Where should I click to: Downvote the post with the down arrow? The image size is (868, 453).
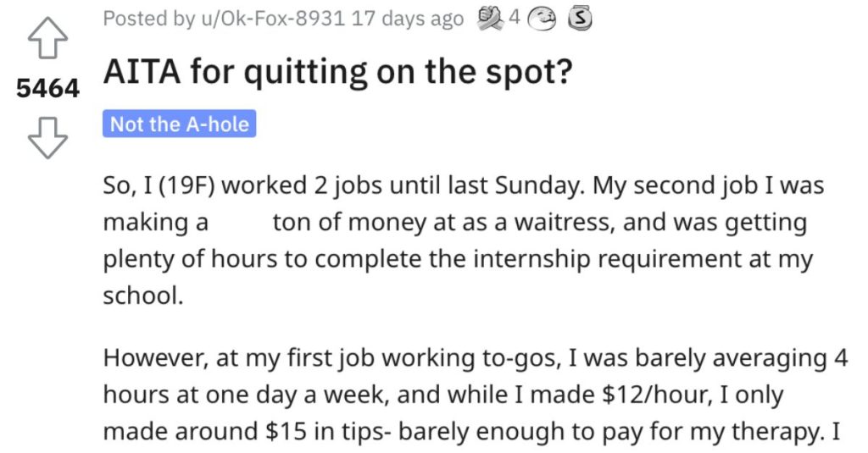(x=47, y=138)
